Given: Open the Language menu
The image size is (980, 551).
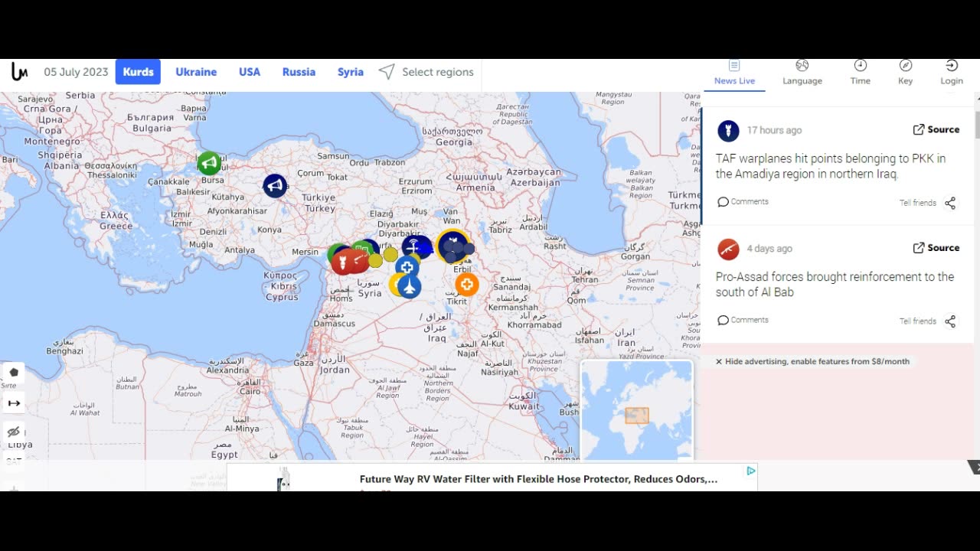Looking at the screenshot, I should 802,73.
